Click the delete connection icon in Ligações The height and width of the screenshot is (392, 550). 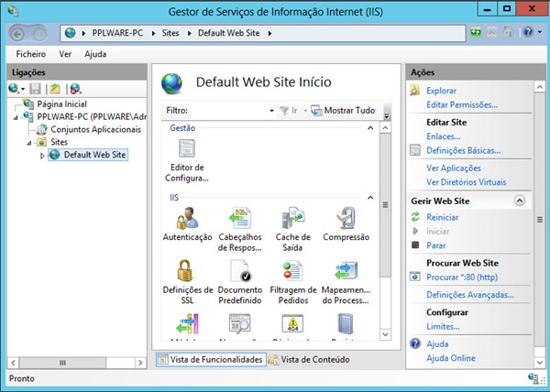pyautogui.click(x=76, y=89)
